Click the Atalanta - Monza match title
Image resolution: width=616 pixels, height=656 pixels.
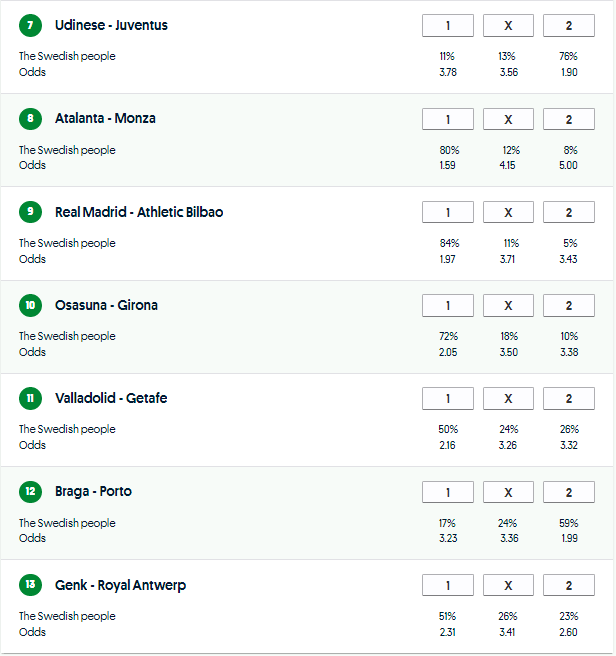click(105, 119)
